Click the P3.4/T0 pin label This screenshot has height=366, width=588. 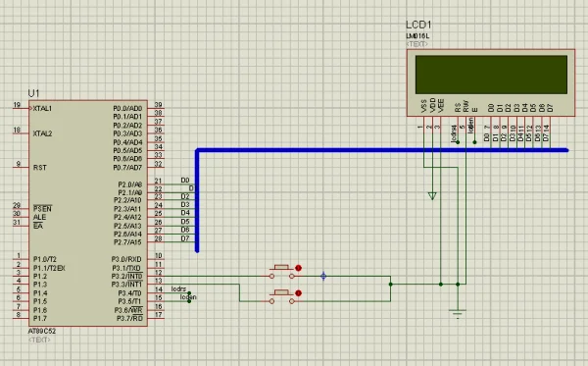[x=130, y=292]
